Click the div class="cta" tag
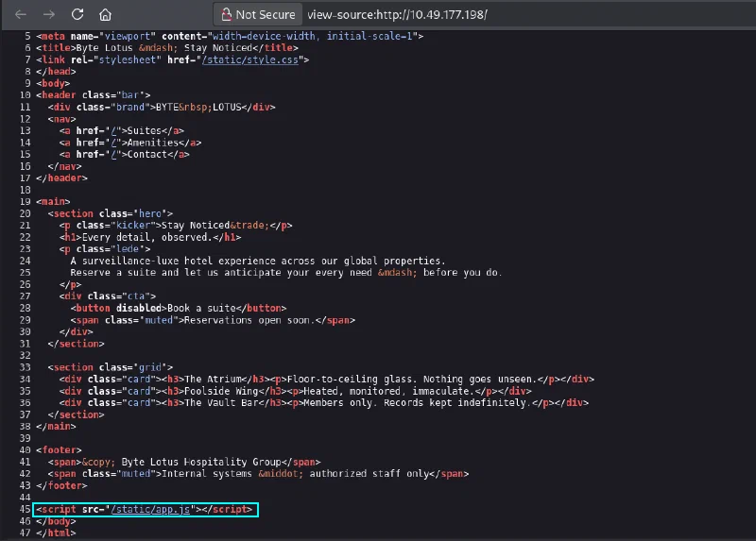 [x=108, y=296]
